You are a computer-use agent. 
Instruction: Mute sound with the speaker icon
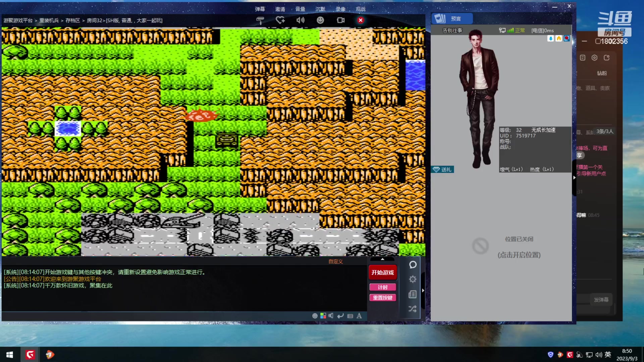(300, 20)
